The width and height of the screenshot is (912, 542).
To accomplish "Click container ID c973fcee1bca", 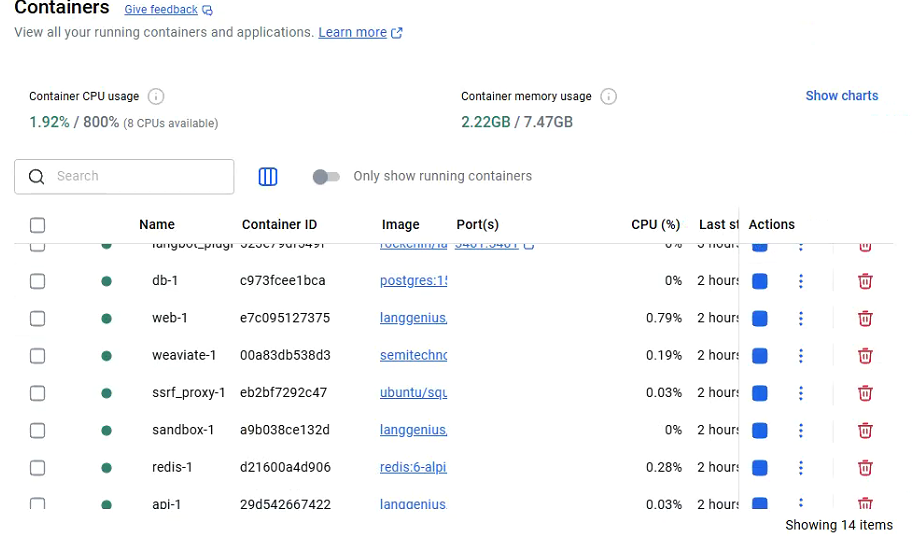I will pos(283,280).
